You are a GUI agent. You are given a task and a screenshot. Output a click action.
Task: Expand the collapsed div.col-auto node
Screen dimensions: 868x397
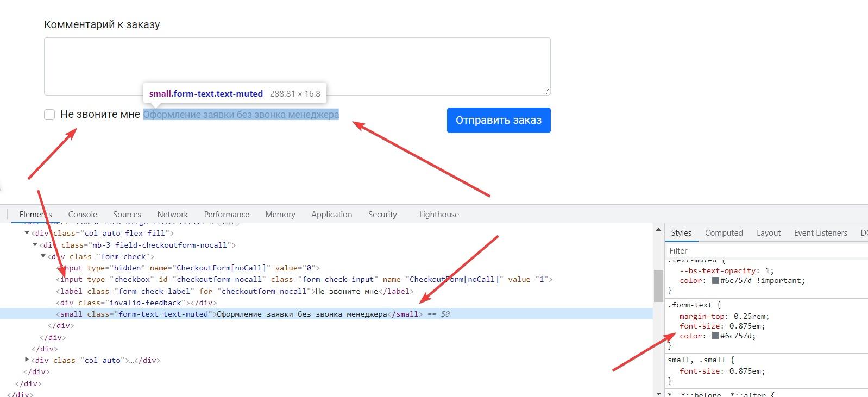(27, 360)
